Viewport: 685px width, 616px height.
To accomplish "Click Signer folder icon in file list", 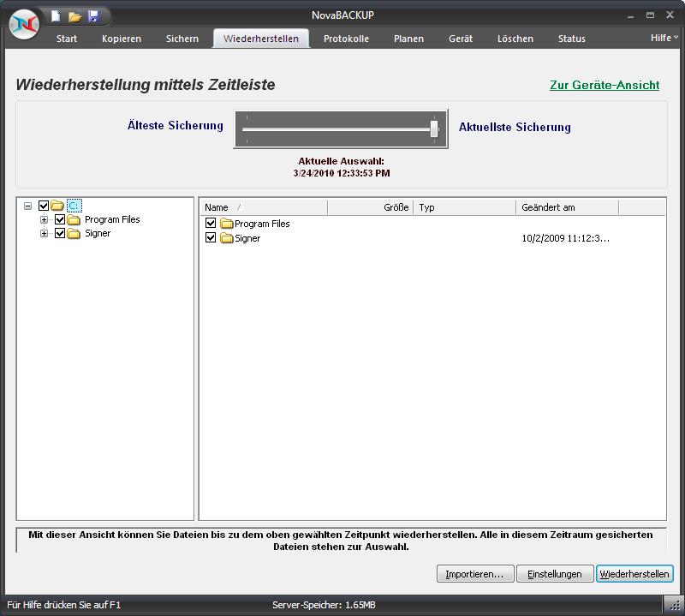I will pyautogui.click(x=226, y=238).
